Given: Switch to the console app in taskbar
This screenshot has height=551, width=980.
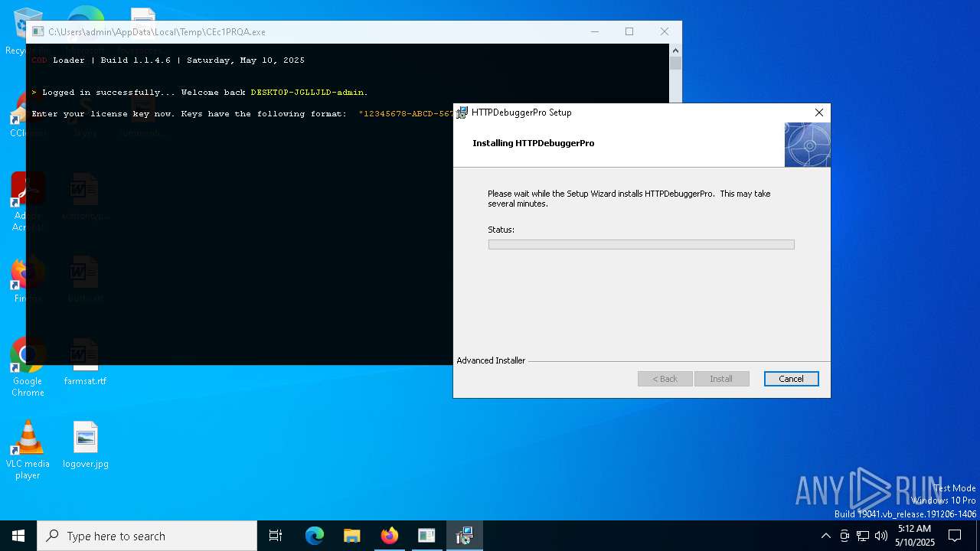Looking at the screenshot, I should (x=426, y=536).
